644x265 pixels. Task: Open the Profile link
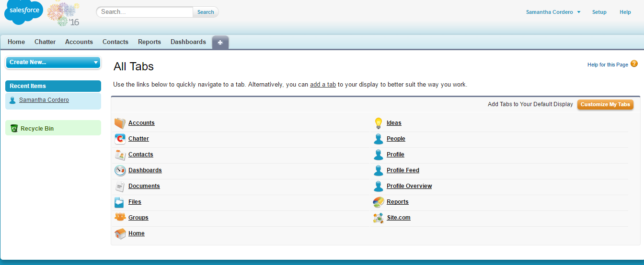tap(395, 155)
